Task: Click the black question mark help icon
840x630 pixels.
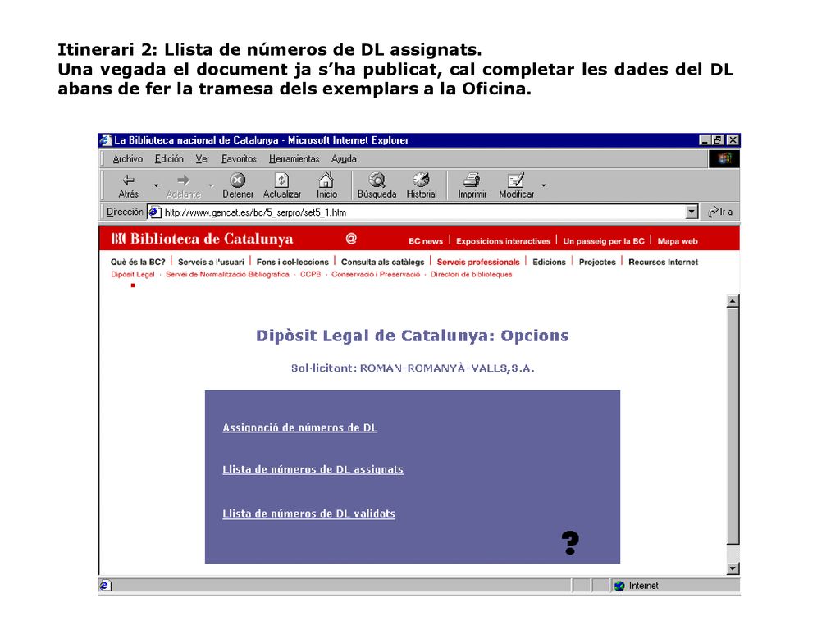Action: click(570, 543)
